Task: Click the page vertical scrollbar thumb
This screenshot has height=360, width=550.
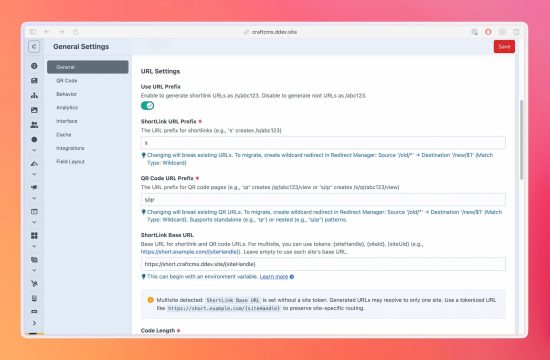Action: click(x=522, y=140)
